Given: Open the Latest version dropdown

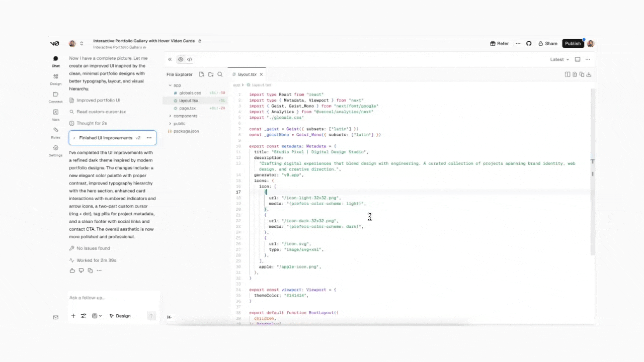Looking at the screenshot, I should click(x=558, y=59).
